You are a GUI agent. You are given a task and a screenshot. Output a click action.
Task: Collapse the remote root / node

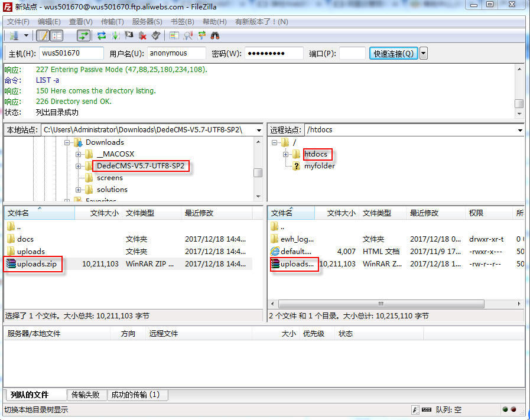pyautogui.click(x=274, y=142)
